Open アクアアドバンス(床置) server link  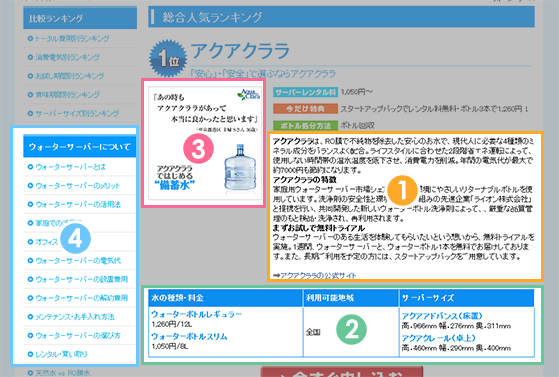click(x=442, y=316)
